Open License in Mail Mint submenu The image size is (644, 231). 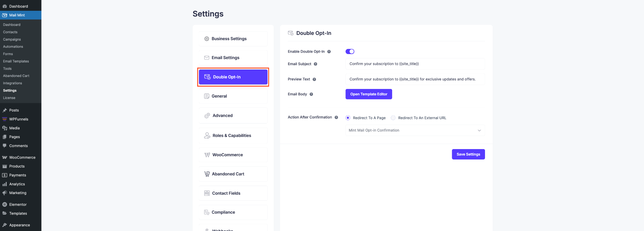[x=9, y=98]
